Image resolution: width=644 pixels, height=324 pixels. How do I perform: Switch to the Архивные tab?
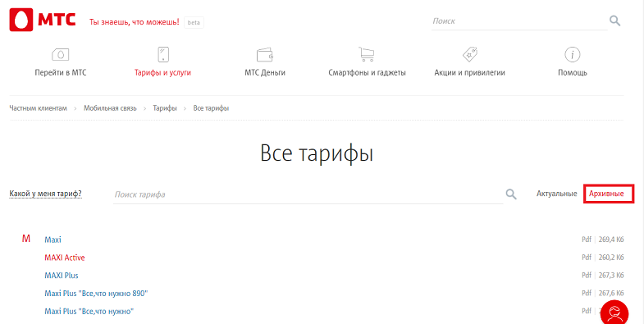point(606,194)
